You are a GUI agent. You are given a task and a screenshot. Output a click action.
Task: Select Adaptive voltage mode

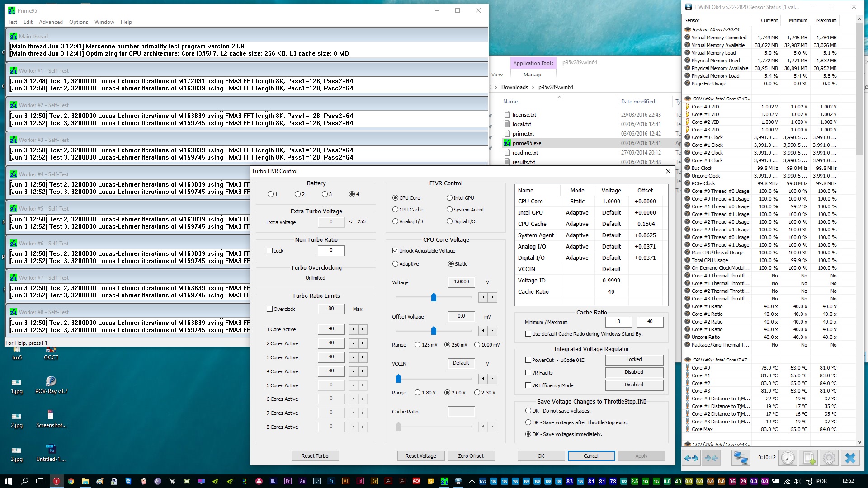395,264
